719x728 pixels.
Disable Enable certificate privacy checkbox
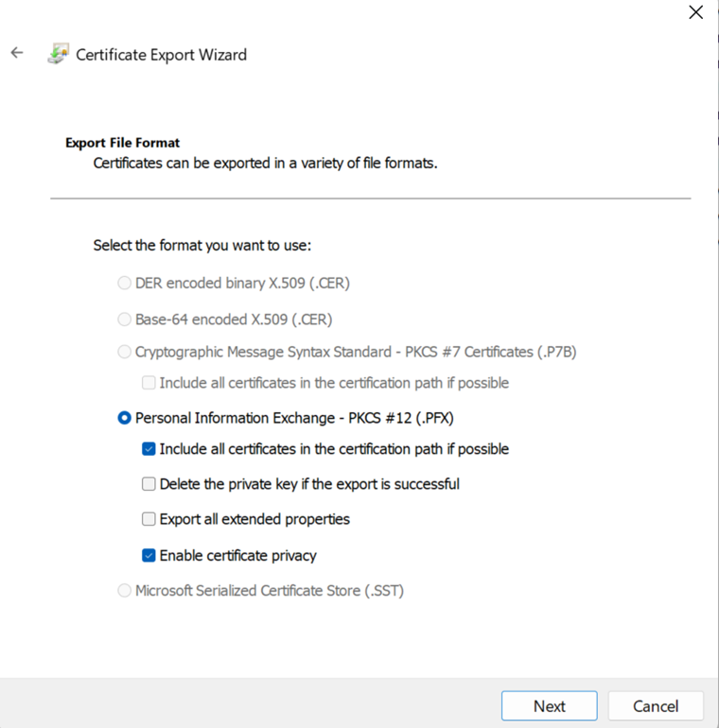149,555
